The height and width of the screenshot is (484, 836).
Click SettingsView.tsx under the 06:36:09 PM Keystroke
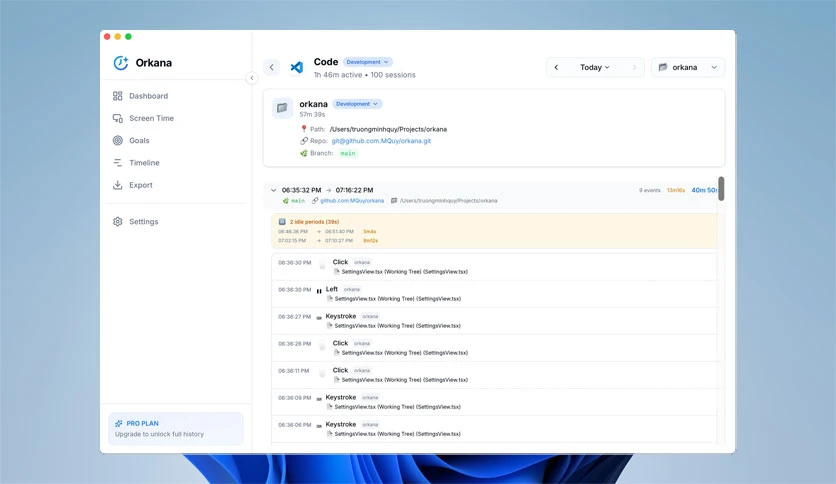[397, 407]
